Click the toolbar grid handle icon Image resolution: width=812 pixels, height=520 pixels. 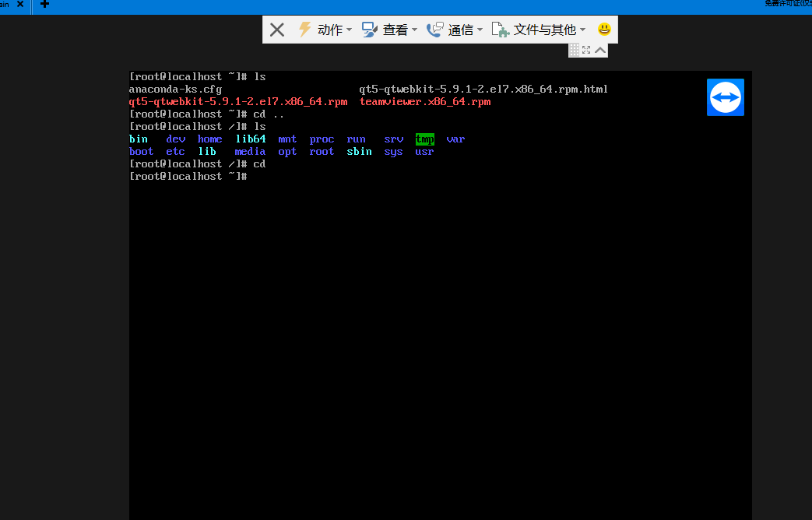575,50
